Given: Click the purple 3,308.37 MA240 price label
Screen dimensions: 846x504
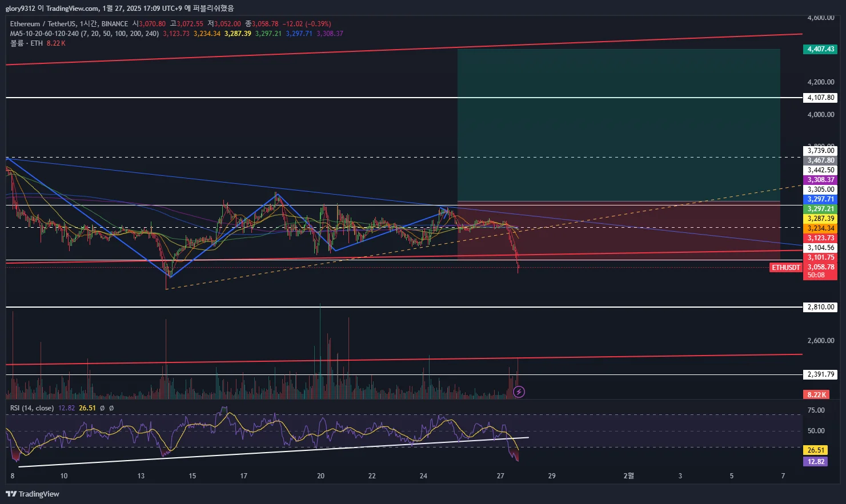Looking at the screenshot, I should pos(821,180).
